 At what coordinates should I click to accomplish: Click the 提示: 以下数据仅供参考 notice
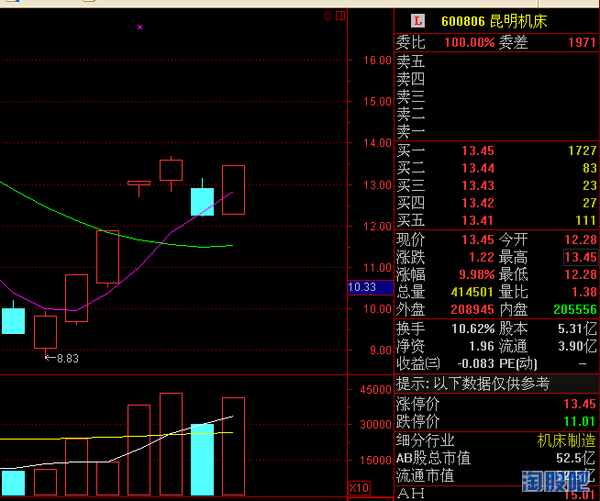(x=473, y=384)
